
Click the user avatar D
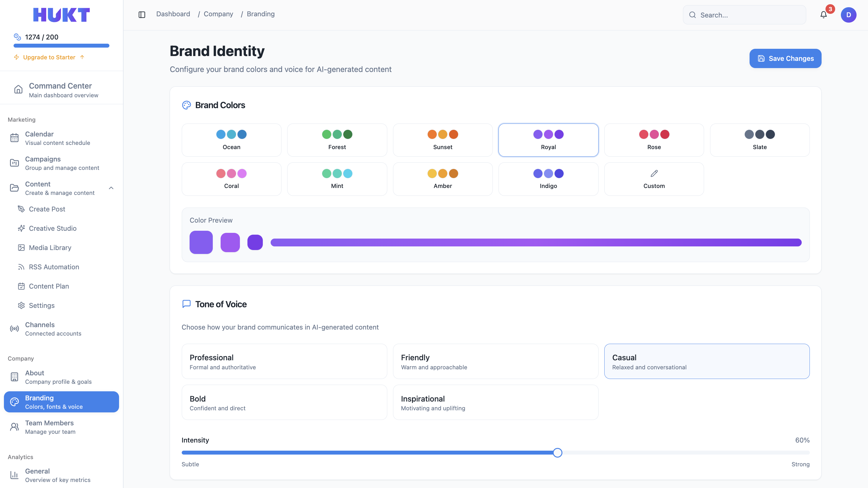click(848, 14)
